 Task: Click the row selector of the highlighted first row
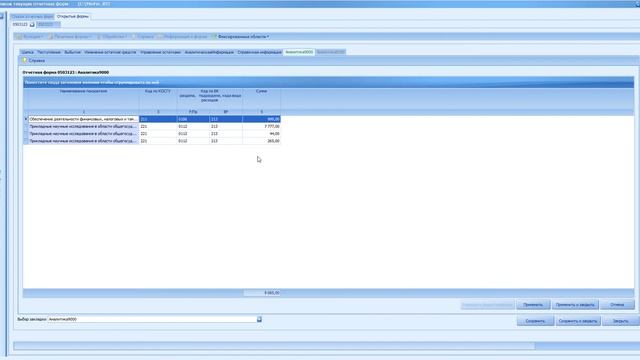coord(26,119)
